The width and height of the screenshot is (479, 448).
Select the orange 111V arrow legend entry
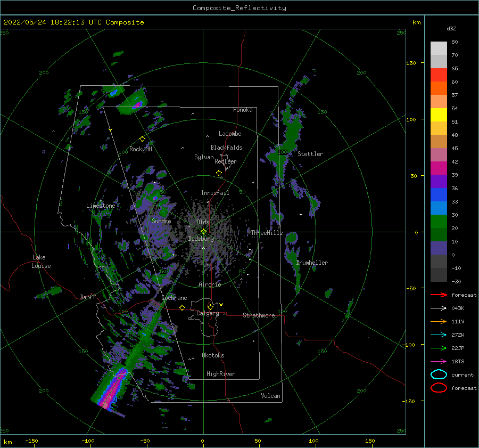439,321
